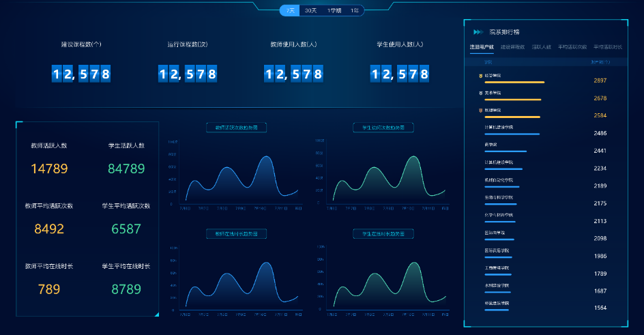Screen dimensions: 644x335
Task: Open the 注册用户数 ranking tab
Action: pos(480,47)
